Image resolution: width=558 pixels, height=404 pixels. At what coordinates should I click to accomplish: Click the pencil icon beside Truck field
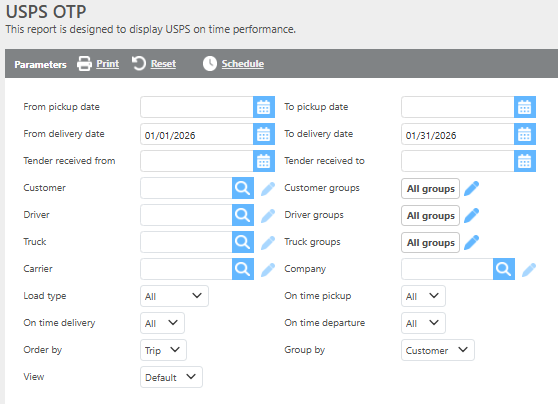point(268,243)
